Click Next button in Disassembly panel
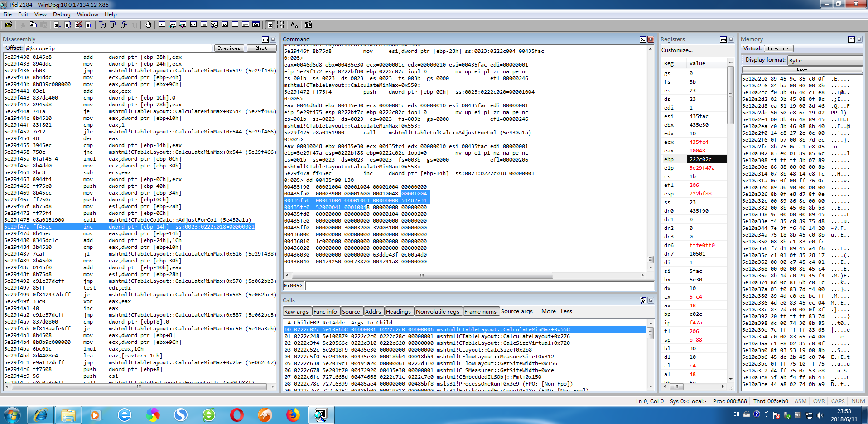The height and width of the screenshot is (424, 868). pyautogui.click(x=261, y=48)
